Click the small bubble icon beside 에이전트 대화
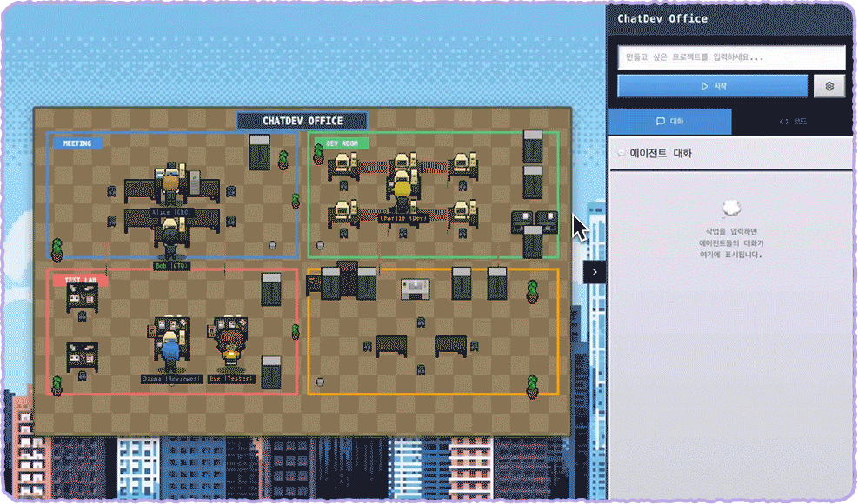Image resolution: width=858 pixels, height=504 pixels. coord(621,154)
